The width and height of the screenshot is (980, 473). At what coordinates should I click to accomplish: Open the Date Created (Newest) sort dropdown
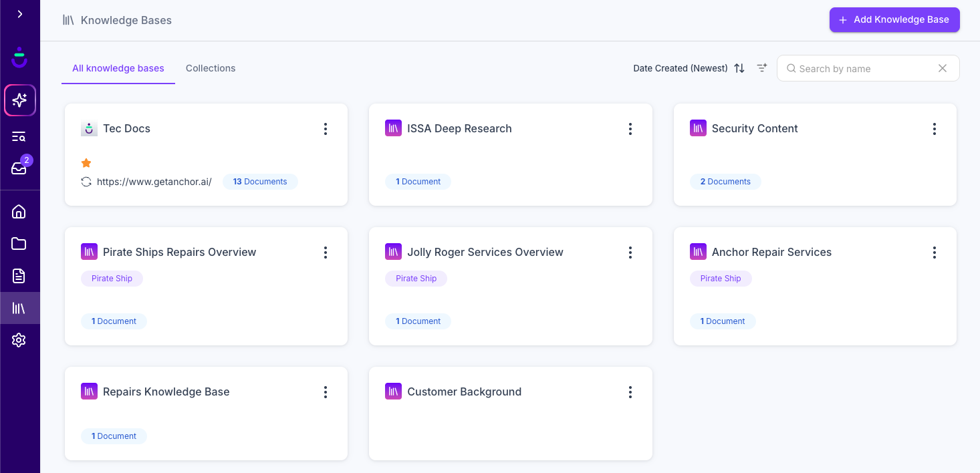point(681,68)
